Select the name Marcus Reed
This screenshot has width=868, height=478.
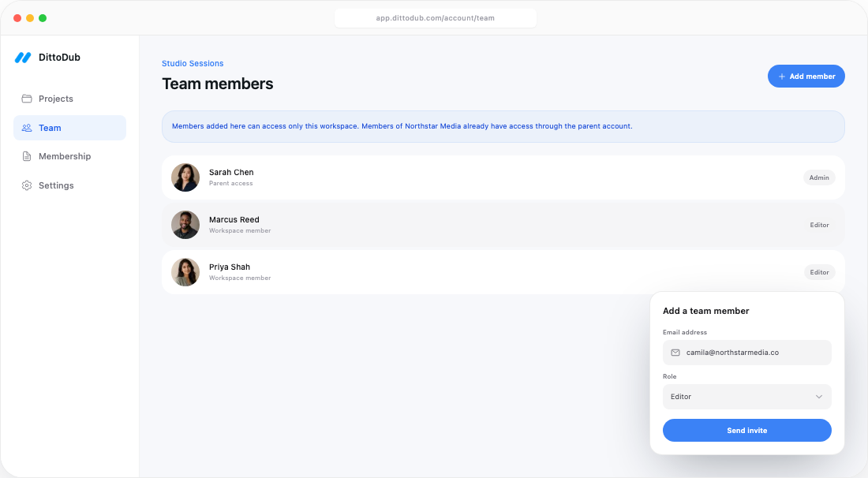[234, 219]
